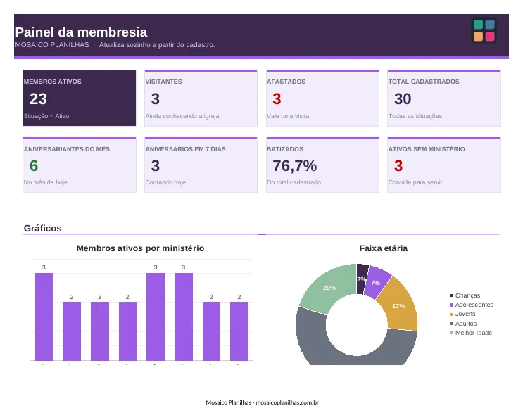Select "ANIVERSÁRIOS EM 7 DIAS" label
Screen dimensions: 523x420
(185, 149)
